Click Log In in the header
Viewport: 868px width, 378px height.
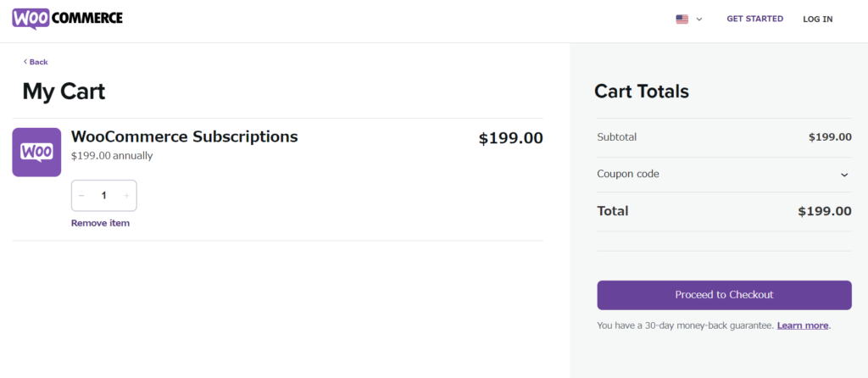[817, 19]
